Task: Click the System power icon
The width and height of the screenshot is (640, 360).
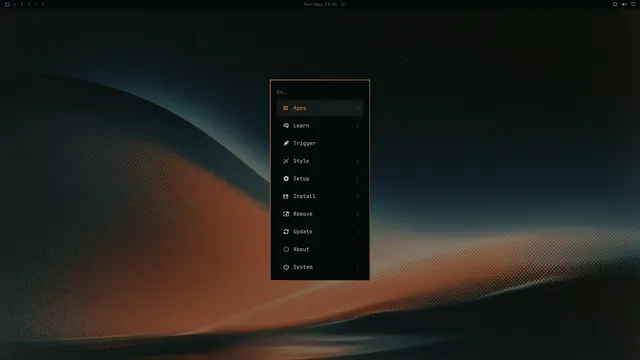Action: [x=286, y=267]
